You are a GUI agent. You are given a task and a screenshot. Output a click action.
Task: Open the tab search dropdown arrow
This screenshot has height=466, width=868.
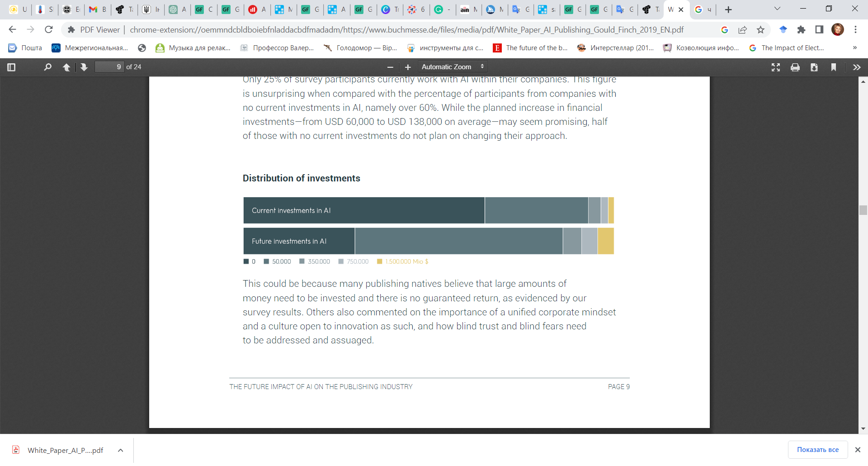[777, 9]
